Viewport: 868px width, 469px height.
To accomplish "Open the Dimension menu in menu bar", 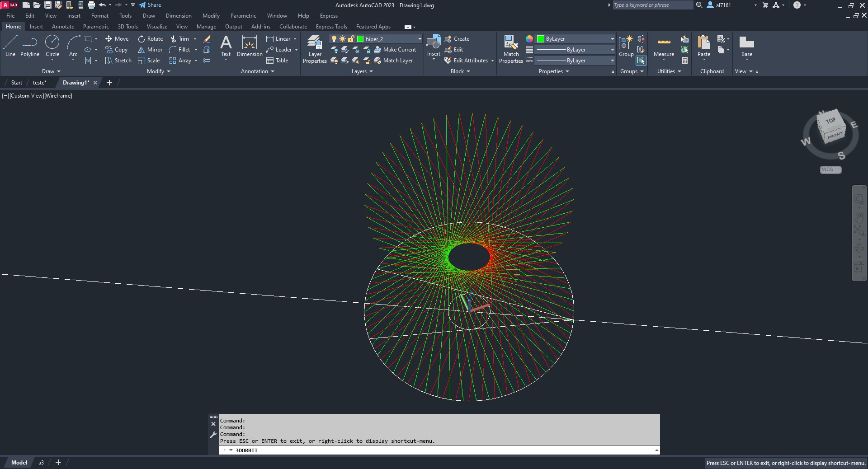I will pos(179,16).
